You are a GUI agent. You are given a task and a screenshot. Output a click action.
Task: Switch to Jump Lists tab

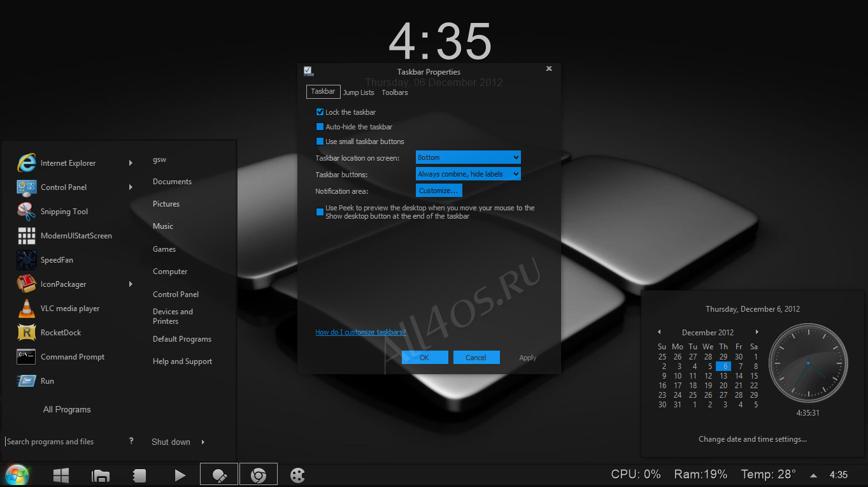(359, 92)
